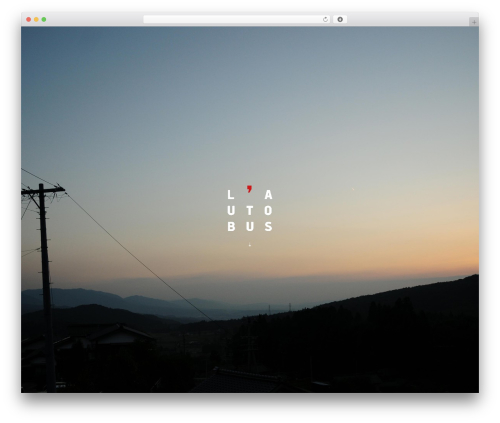Viewport: 500px width, 423px height.
Task: Click the circular download button beside address bar
Action: click(340, 20)
